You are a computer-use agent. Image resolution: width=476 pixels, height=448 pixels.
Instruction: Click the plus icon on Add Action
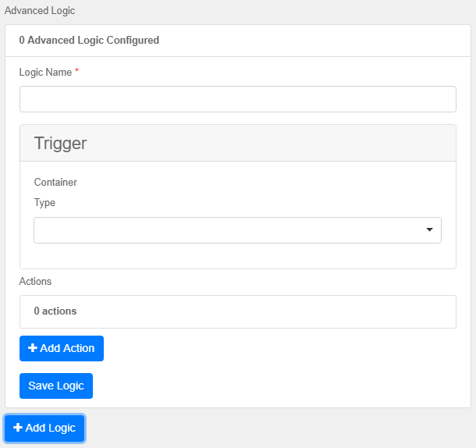(33, 348)
